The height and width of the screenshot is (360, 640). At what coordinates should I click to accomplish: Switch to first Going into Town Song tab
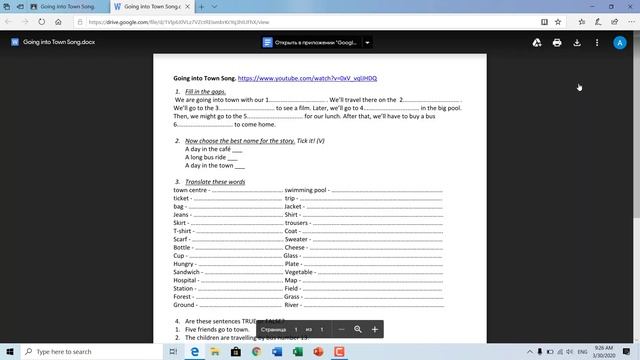(68, 7)
